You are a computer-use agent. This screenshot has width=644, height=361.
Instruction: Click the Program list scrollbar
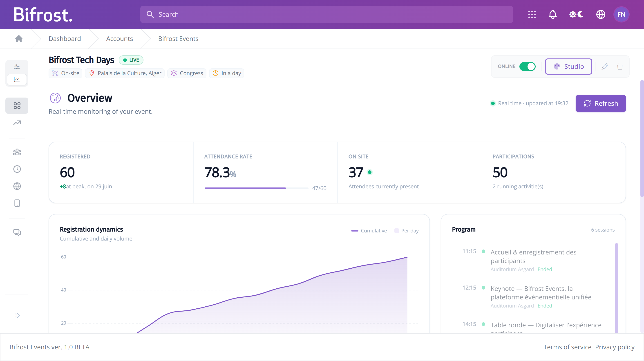(x=616, y=288)
